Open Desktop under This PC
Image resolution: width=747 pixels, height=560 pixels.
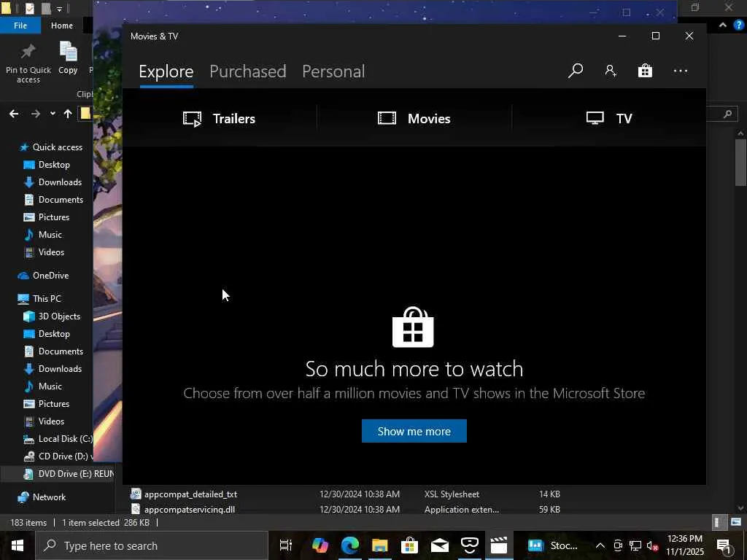pyautogui.click(x=54, y=334)
